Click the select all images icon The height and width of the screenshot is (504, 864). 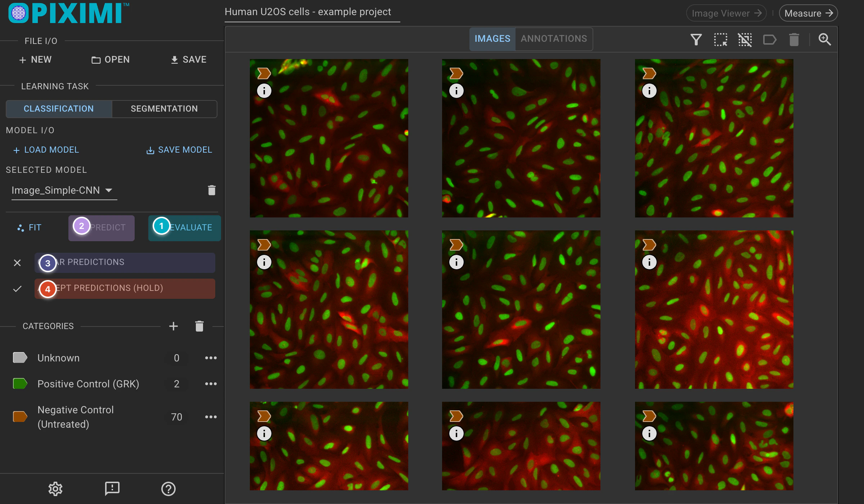720,39
